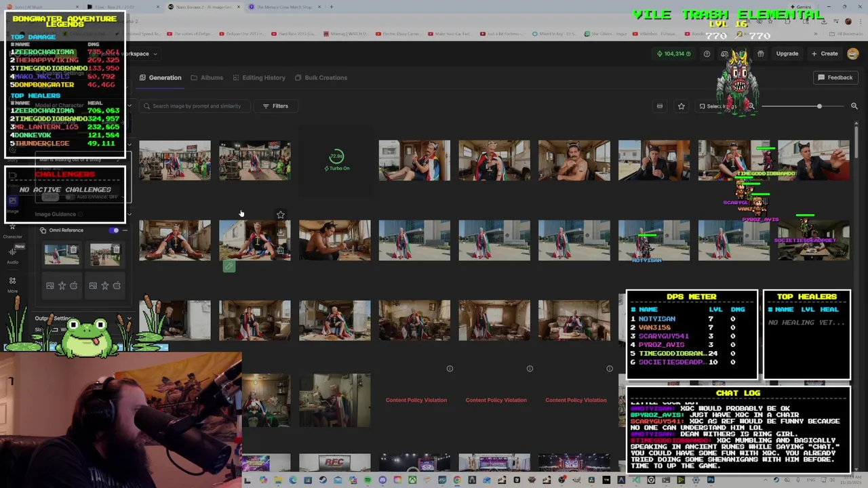Filter by favorites star icon in toolbar

[681, 106]
